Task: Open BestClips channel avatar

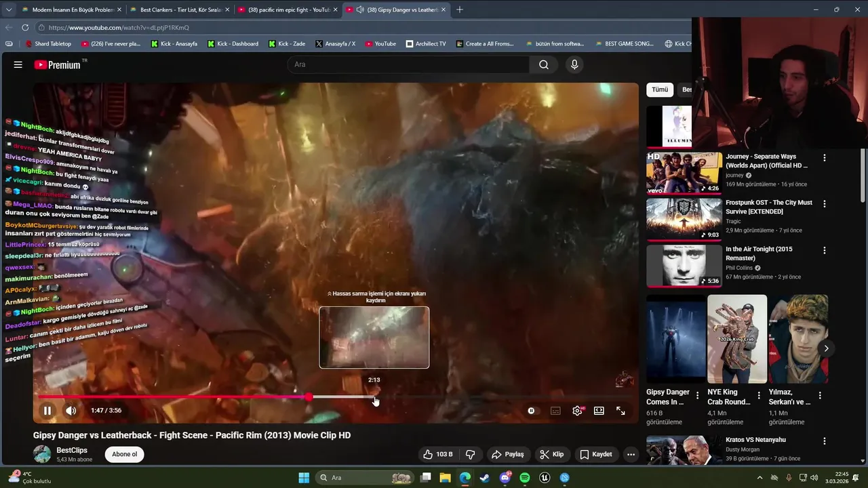Action: tap(42, 454)
